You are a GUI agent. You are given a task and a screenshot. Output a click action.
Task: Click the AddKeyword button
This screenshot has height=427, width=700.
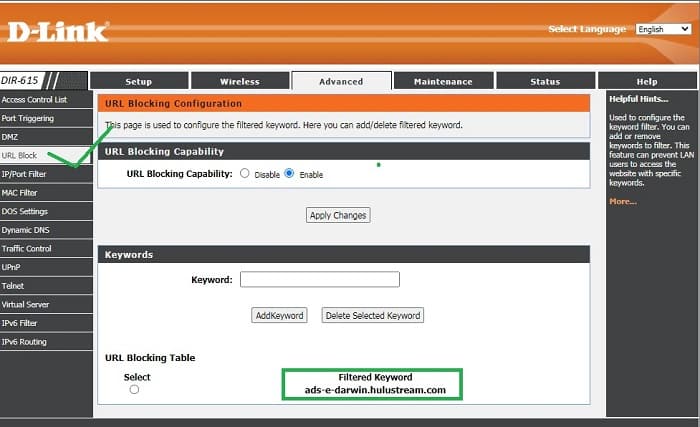coord(279,315)
